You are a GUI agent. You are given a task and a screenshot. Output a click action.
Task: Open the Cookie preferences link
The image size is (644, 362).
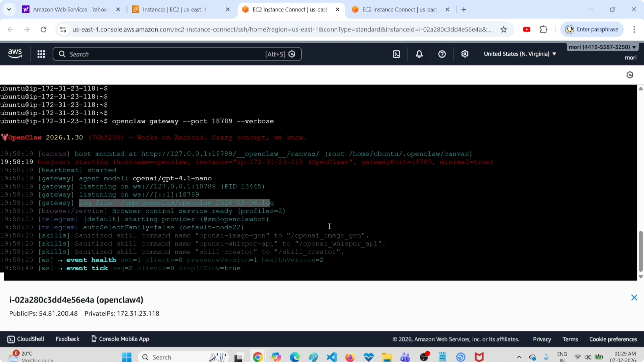tap(613, 339)
